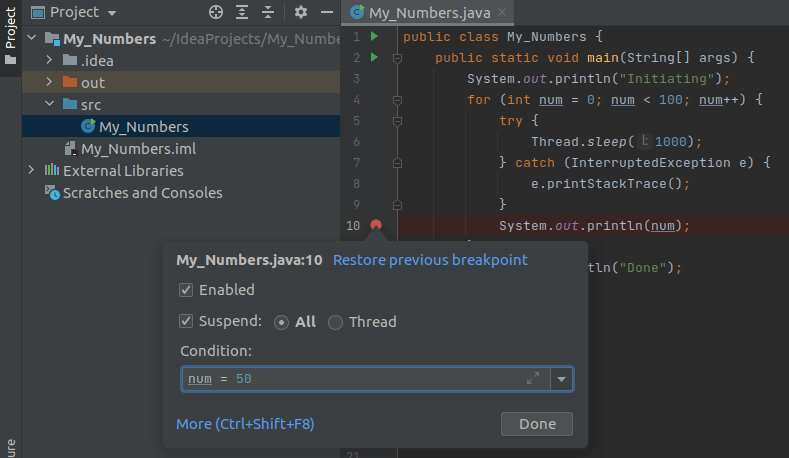The height and width of the screenshot is (458, 789).
Task: Open Project panel gear settings
Action: pyautogui.click(x=301, y=13)
